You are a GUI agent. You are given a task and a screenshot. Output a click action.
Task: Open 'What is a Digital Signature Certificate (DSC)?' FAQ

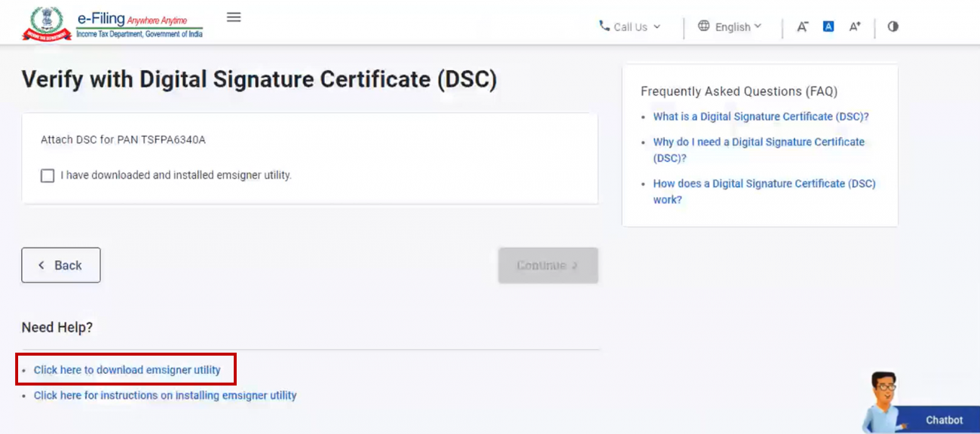tap(760, 116)
